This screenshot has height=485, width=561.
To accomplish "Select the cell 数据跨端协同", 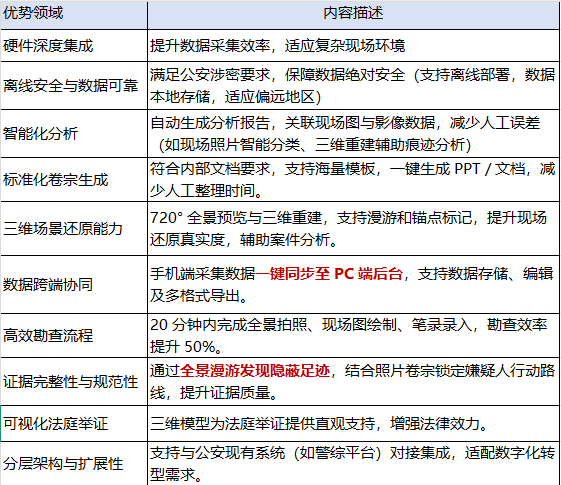I will (74, 284).
